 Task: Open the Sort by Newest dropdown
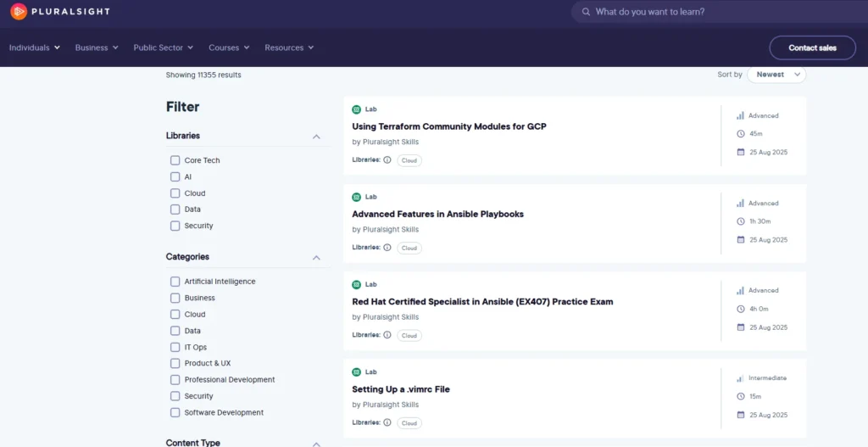click(776, 75)
